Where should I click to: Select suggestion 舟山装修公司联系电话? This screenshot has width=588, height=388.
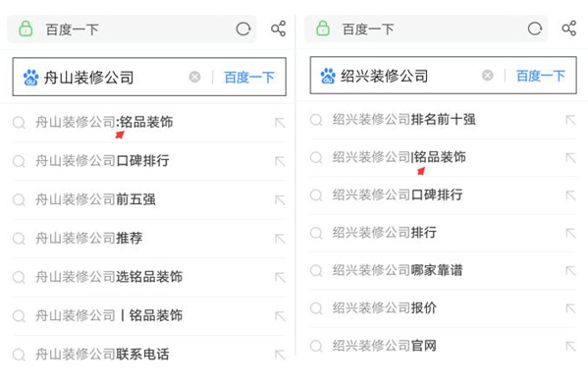[x=149, y=355]
